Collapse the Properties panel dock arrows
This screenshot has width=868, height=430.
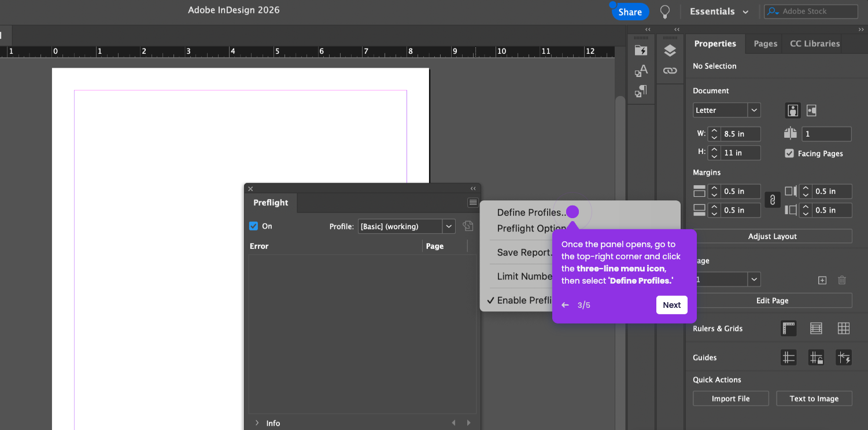861,30
